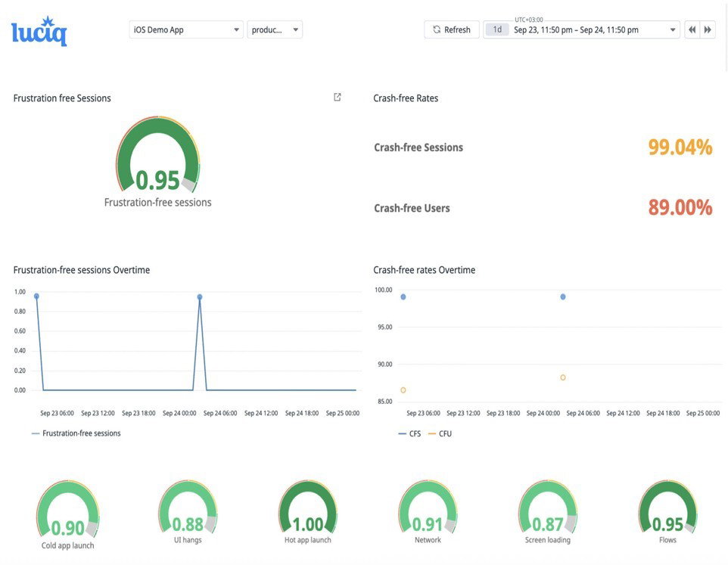Expand the date range picker arrow
The width and height of the screenshot is (728, 565).
[672, 30]
